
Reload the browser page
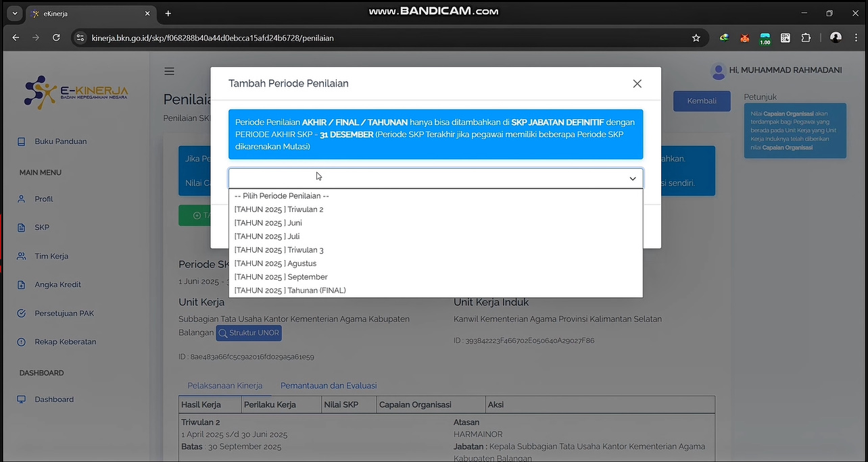point(56,38)
